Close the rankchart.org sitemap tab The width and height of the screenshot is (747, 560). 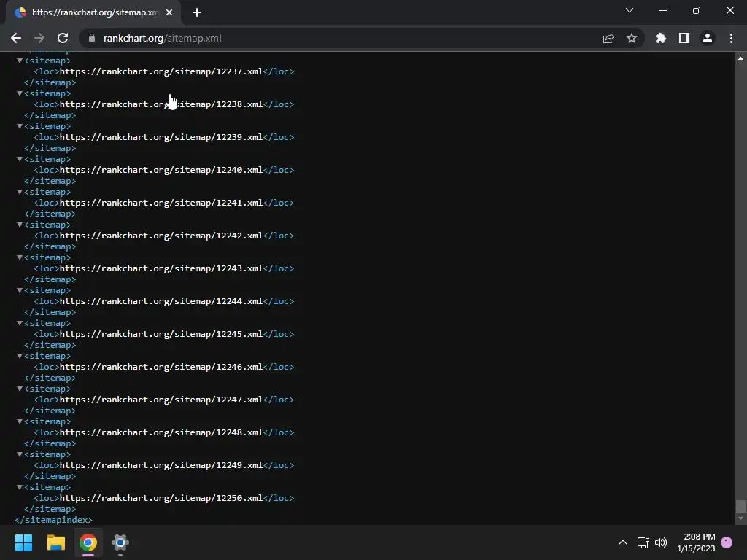pyautogui.click(x=169, y=12)
